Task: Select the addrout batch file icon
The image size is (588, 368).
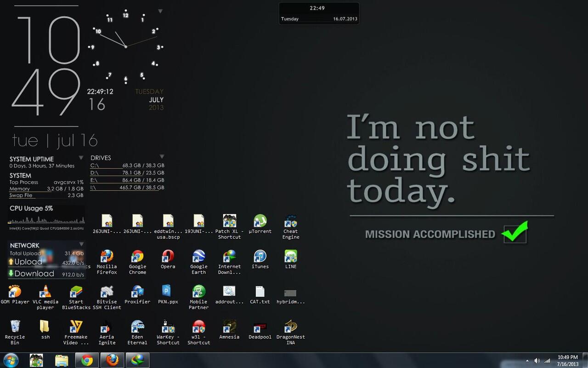Action: tap(229, 295)
